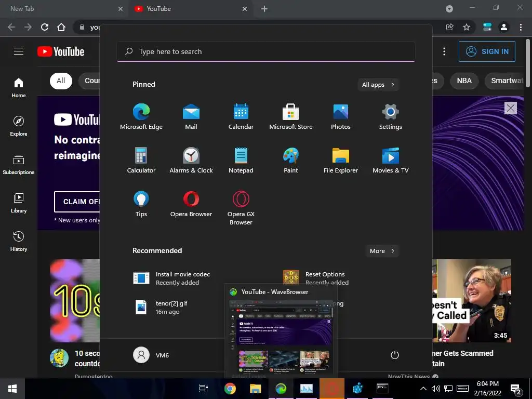532x399 pixels.
Task: Go forward in the browser
Action: [x=28, y=27]
